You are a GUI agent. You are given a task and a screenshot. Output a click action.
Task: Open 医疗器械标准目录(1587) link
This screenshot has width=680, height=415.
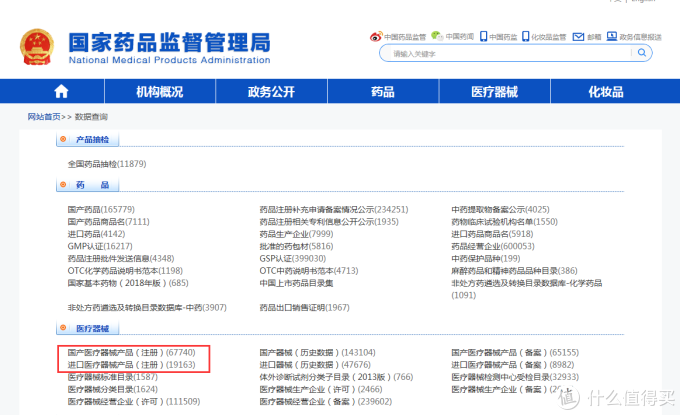pyautogui.click(x=113, y=377)
